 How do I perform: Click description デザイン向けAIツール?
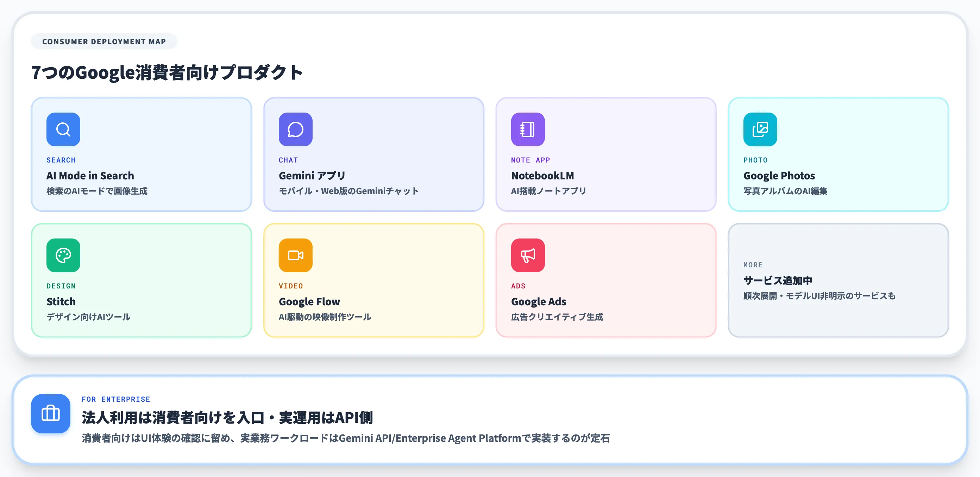click(89, 317)
